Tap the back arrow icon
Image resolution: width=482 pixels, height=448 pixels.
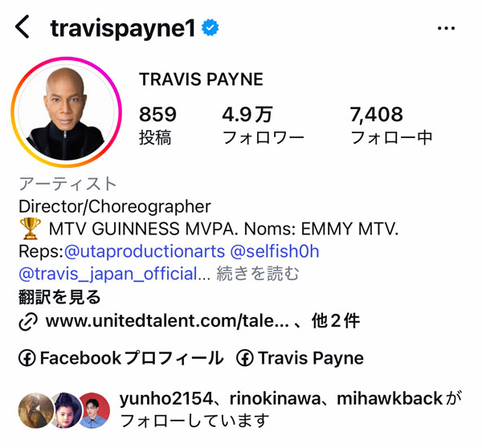click(x=22, y=26)
